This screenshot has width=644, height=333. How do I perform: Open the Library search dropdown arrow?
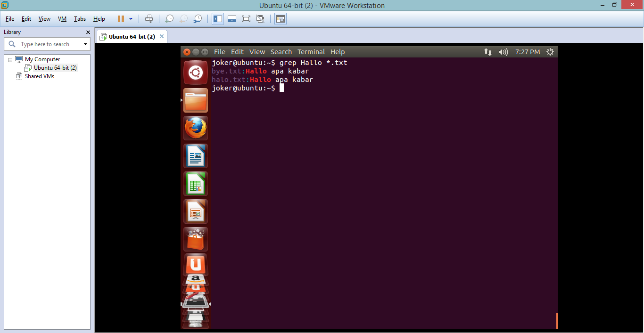(85, 44)
